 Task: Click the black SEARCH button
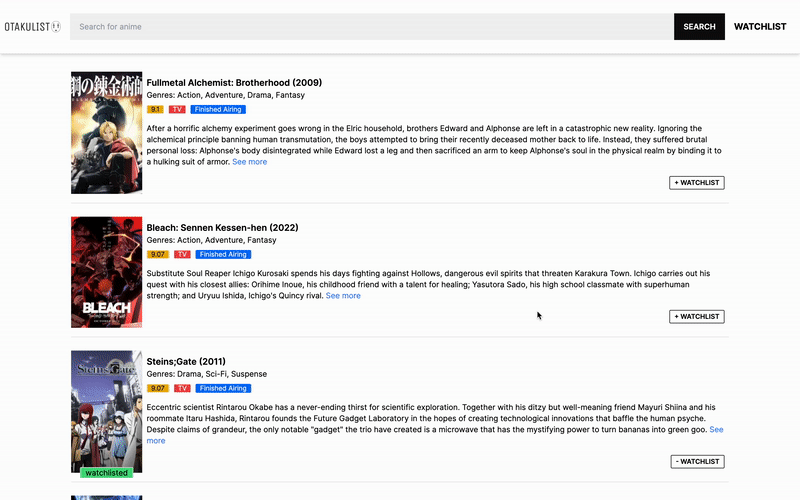pos(699,27)
